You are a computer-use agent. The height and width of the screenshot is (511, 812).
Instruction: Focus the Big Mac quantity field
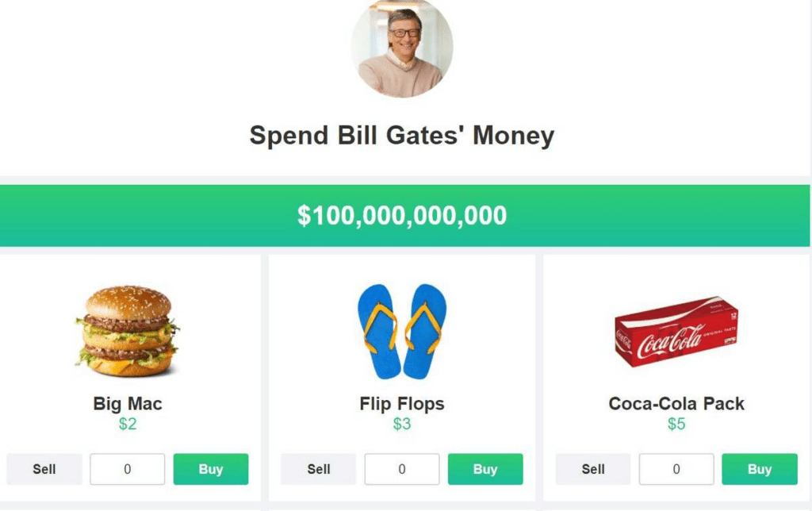coord(128,469)
